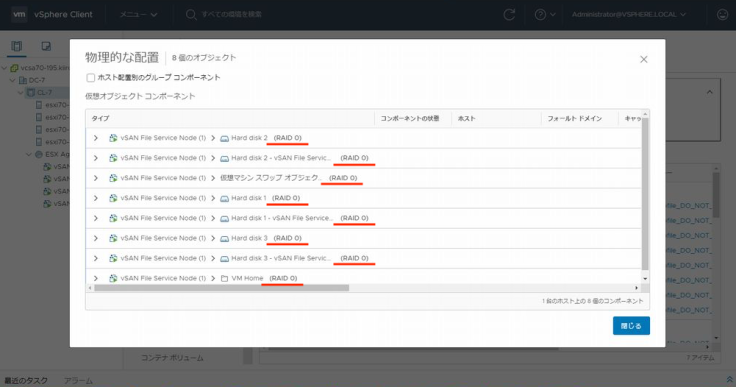The height and width of the screenshot is (387, 736).
Task: Click the 最近のタスク tab at bottom
Action: pyautogui.click(x=26, y=380)
